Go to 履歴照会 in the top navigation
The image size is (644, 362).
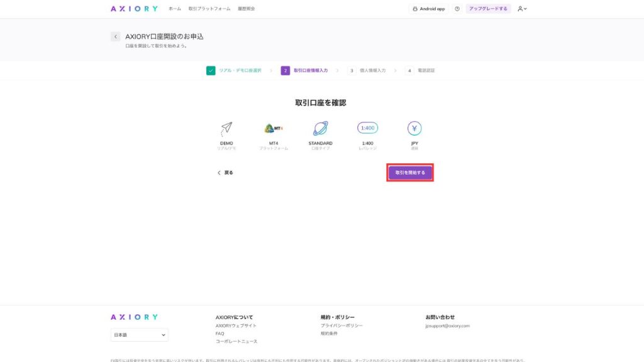[x=247, y=9]
